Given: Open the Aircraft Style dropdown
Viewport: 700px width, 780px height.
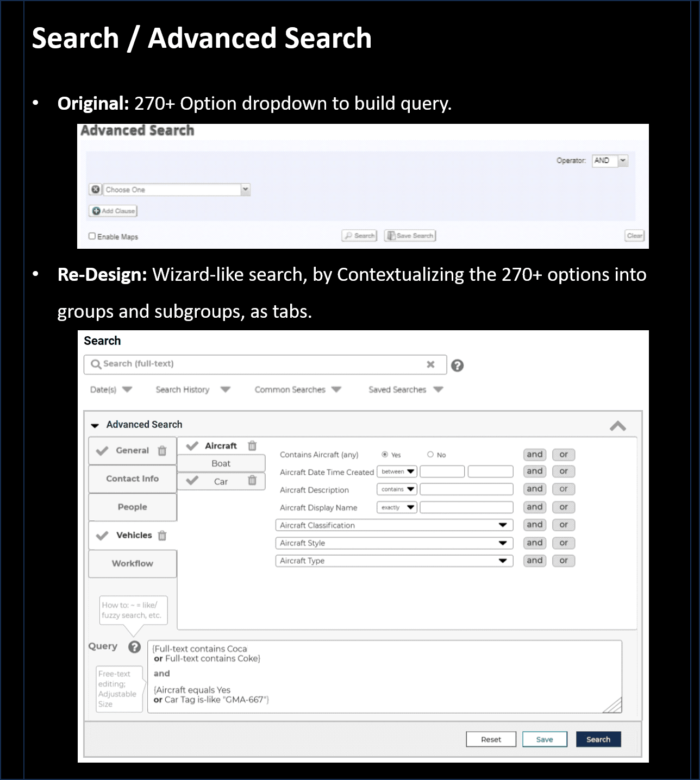Looking at the screenshot, I should coord(395,543).
